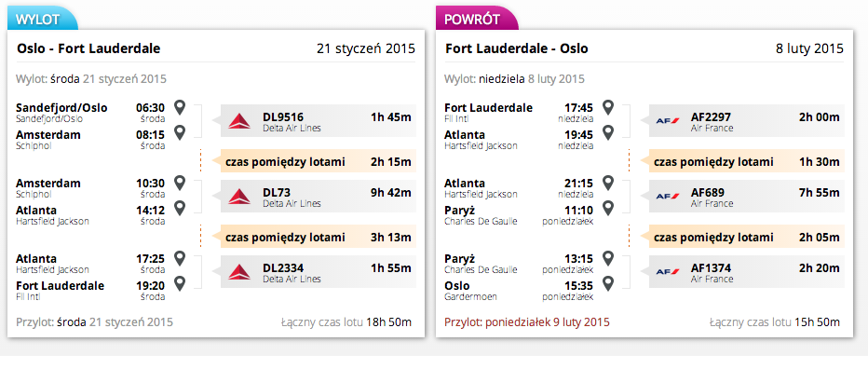Click the Delta logo for flight DL9516
The image size is (868, 369).
point(239,121)
